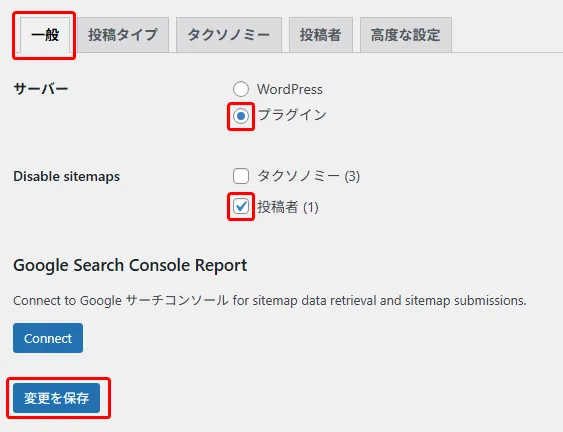Image resolution: width=563 pixels, height=432 pixels.
Task: Click the WordPress option label text
Action: (290, 89)
